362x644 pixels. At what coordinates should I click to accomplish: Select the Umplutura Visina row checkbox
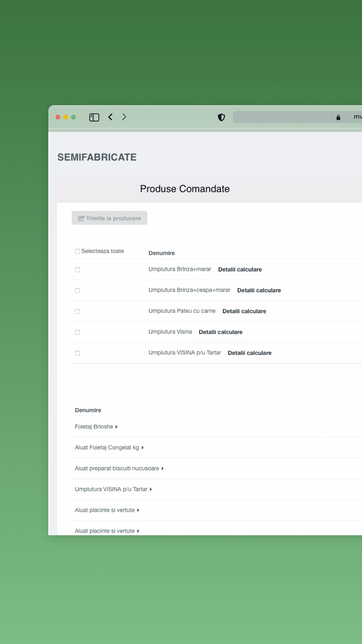(77, 332)
